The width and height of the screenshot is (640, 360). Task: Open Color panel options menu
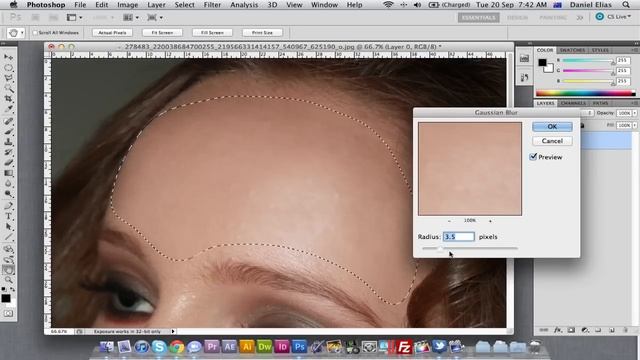pos(634,50)
